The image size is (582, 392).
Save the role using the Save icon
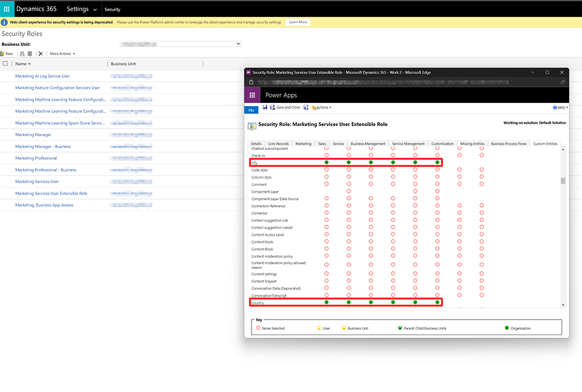(x=265, y=109)
